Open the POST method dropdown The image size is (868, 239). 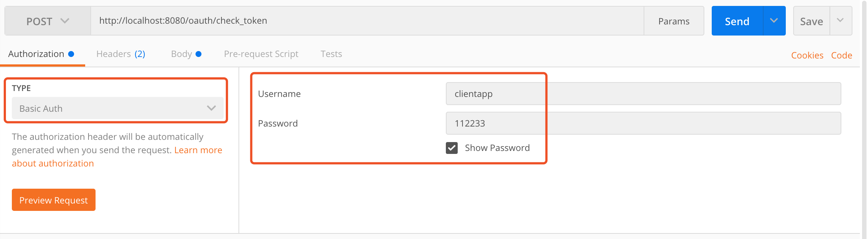point(47,21)
